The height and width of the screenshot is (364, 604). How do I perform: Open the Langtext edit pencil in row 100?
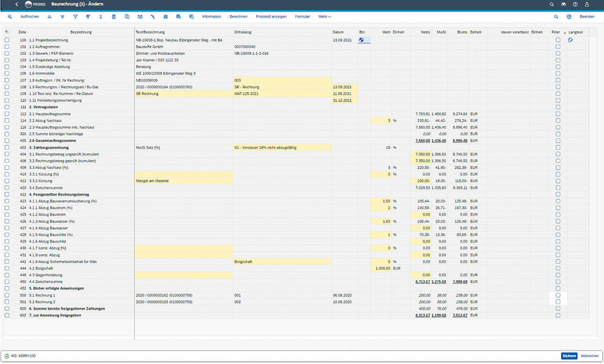point(570,40)
